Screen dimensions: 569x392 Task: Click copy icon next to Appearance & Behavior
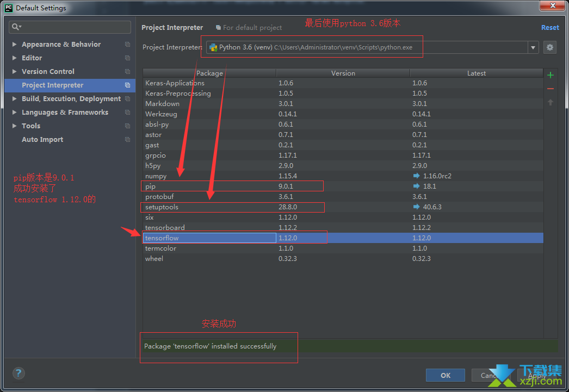point(127,44)
